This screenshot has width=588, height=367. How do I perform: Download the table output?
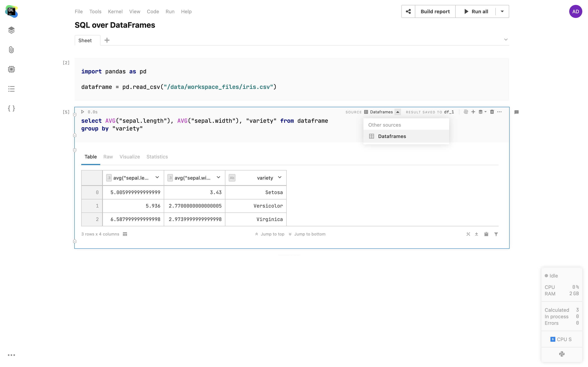click(x=477, y=234)
